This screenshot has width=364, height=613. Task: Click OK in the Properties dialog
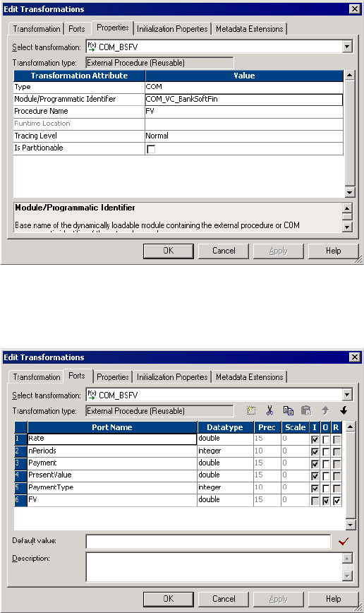point(169,251)
